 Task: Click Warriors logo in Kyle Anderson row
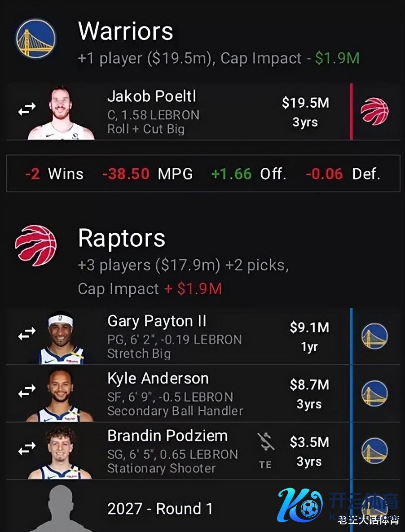[x=374, y=393]
